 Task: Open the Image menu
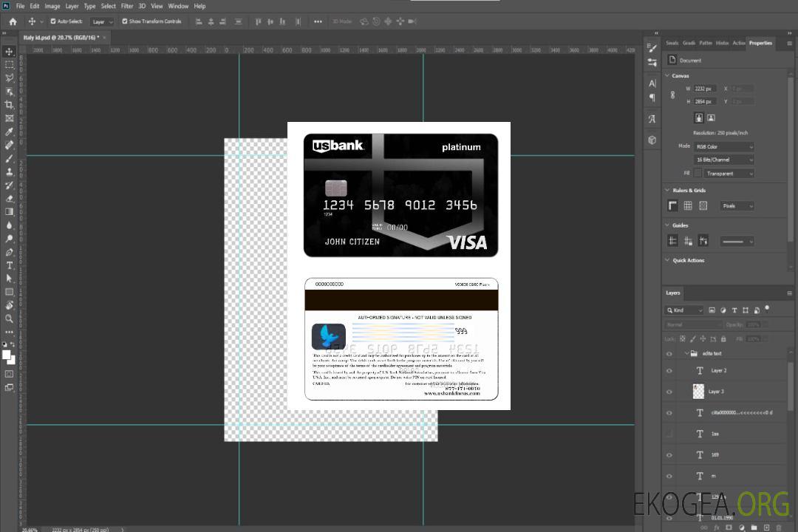point(52,6)
